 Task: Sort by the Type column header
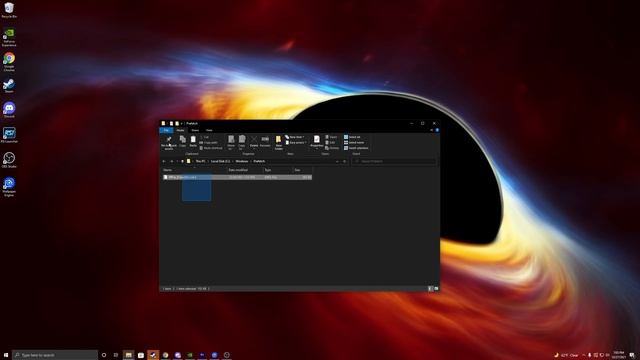tap(278, 170)
